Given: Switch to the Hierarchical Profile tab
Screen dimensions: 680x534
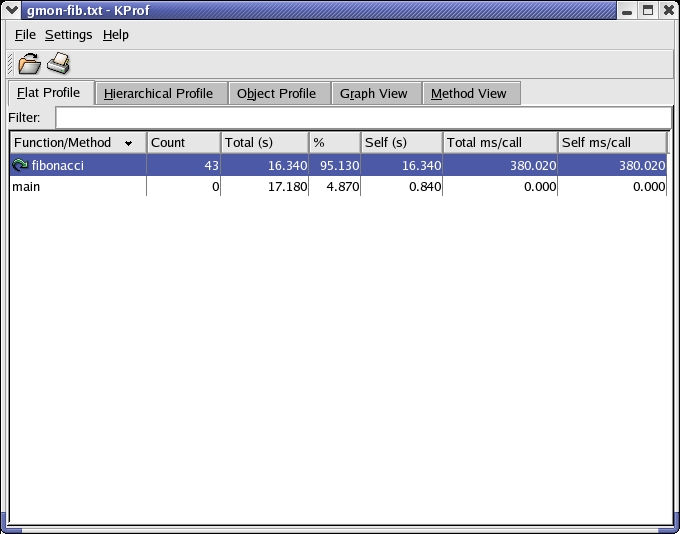Looking at the screenshot, I should click(158, 94).
